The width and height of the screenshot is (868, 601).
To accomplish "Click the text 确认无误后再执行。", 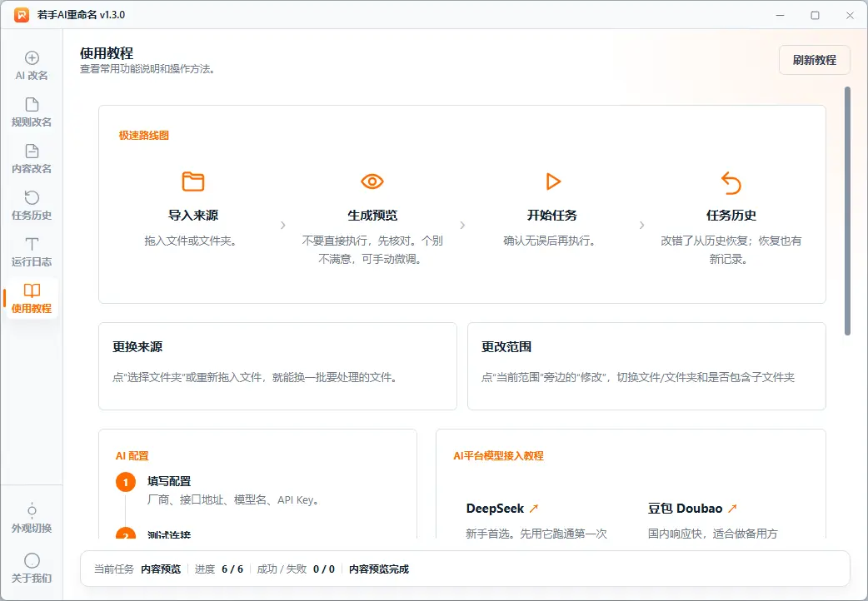I will (550, 241).
